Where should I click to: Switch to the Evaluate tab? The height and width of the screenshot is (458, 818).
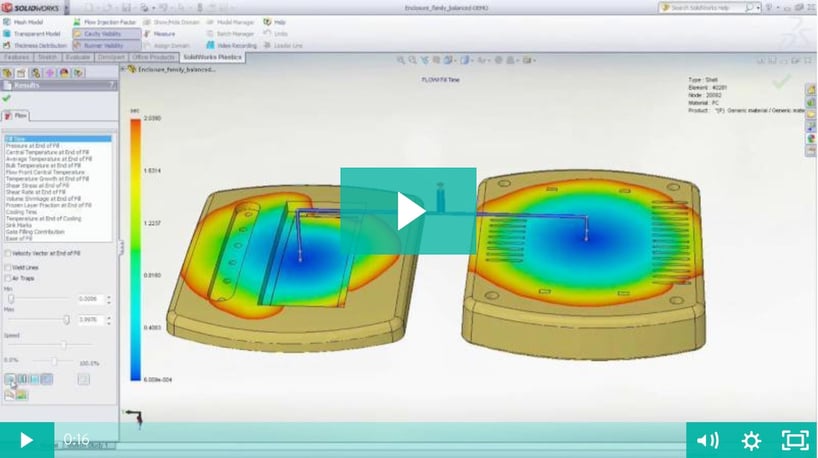78,57
